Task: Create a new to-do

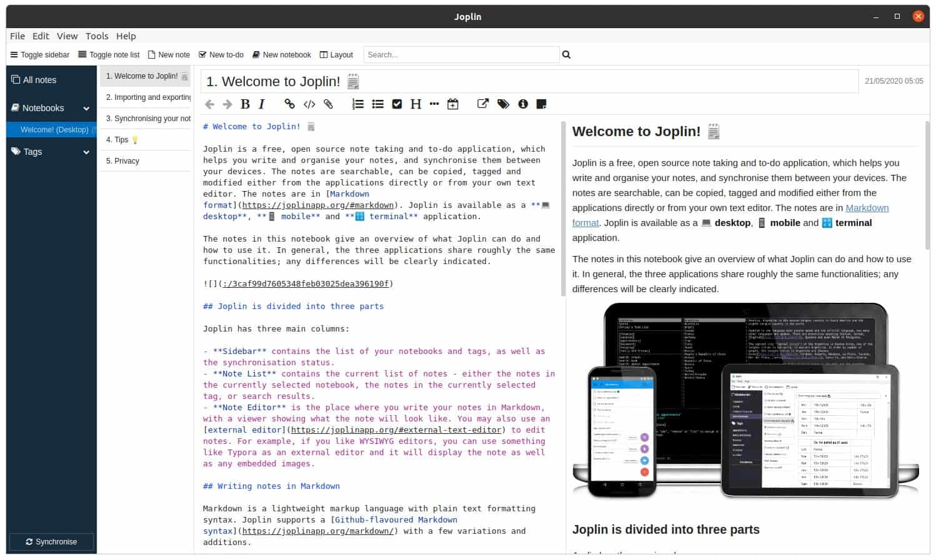Action: 221,55
